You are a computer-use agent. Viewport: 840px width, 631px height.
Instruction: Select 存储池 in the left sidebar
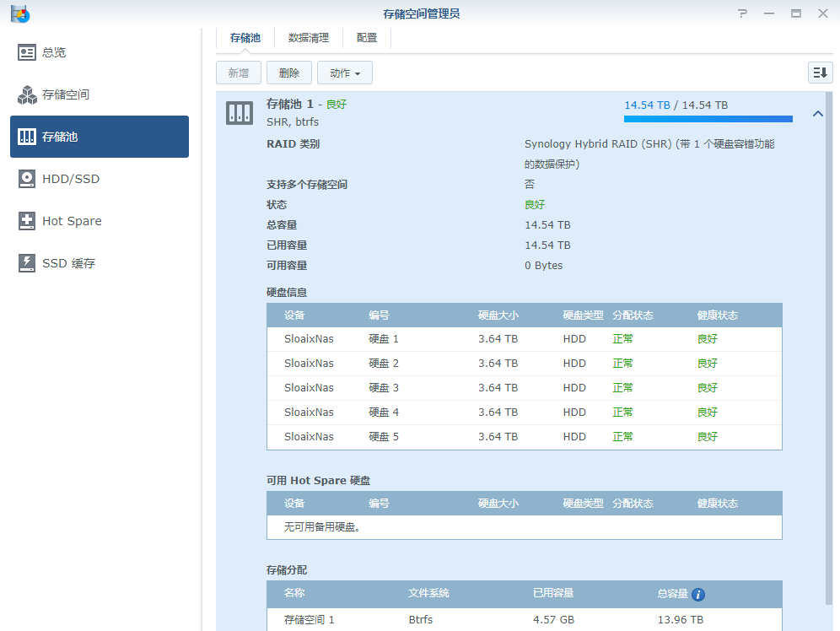(100, 137)
